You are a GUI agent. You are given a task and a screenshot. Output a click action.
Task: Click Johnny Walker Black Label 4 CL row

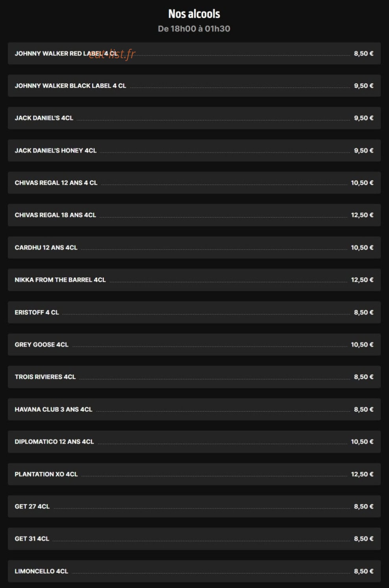point(194,86)
